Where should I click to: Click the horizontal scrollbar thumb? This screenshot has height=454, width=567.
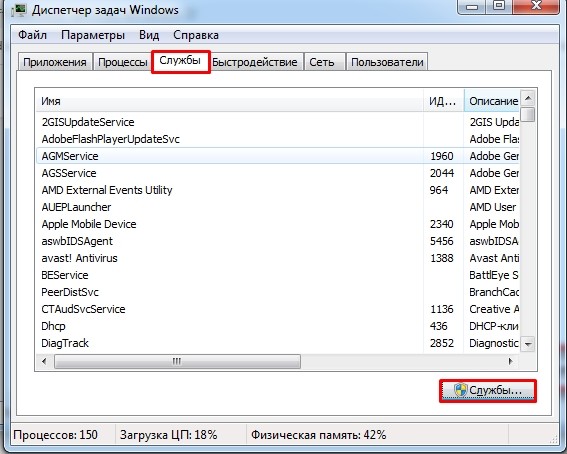pos(177,361)
